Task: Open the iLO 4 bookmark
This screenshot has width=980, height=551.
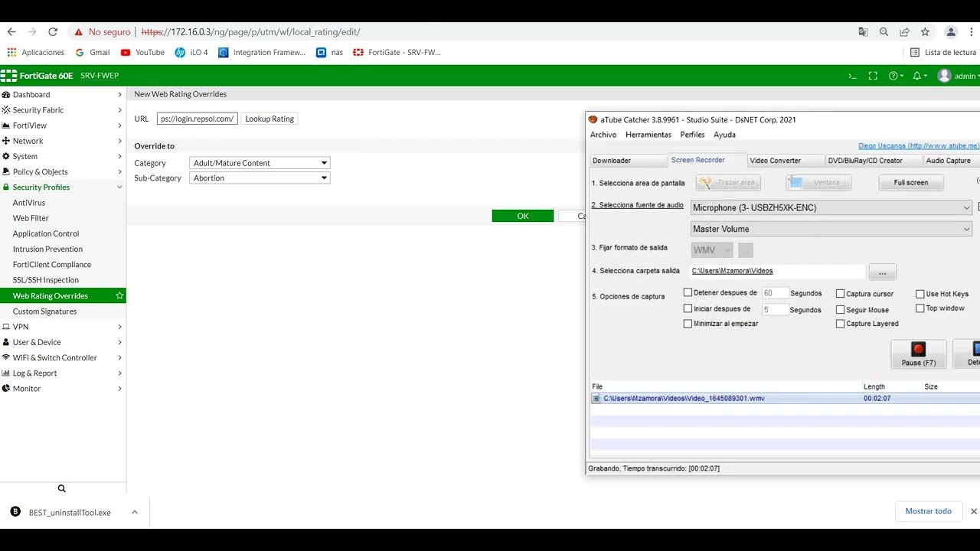Action: click(191, 53)
